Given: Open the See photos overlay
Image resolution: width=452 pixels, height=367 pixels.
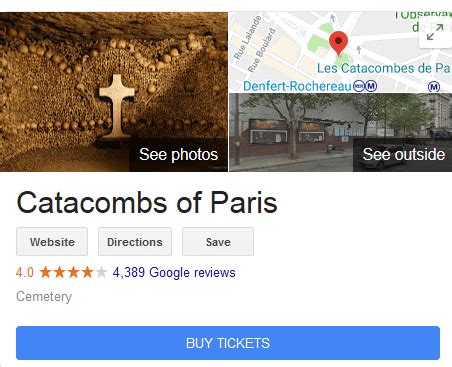Looking at the screenshot, I should point(178,155).
